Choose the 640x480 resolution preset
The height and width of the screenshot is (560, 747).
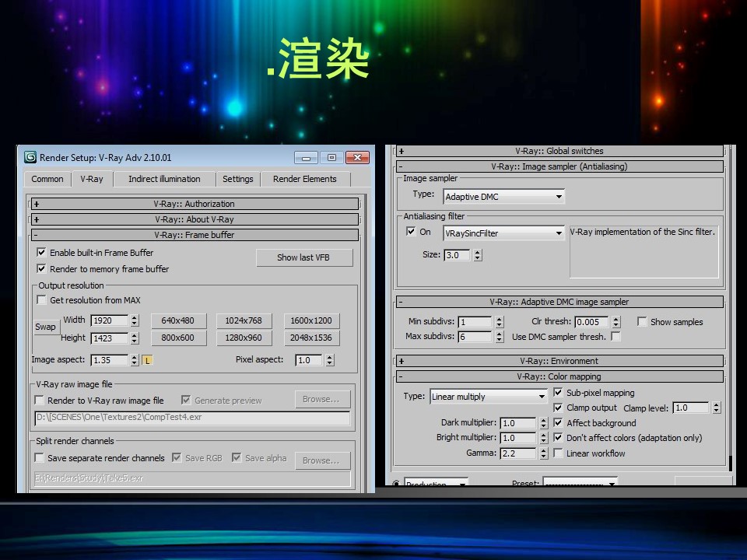point(178,321)
